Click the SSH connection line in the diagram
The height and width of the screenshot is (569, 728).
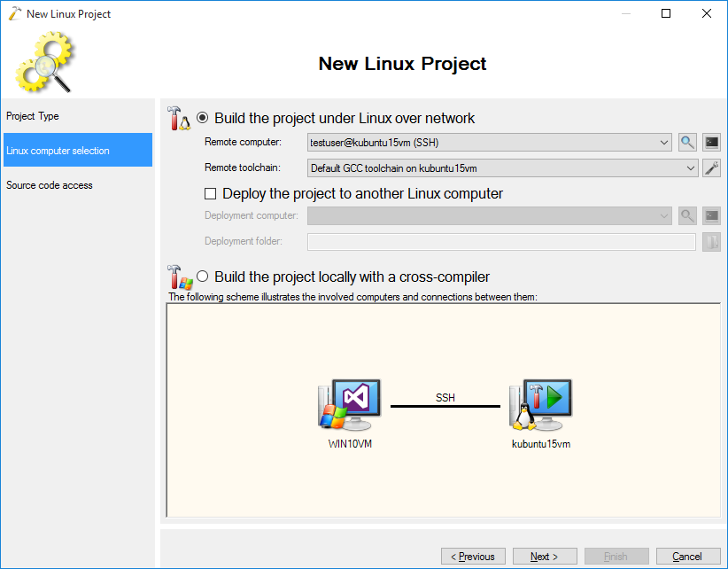445,406
